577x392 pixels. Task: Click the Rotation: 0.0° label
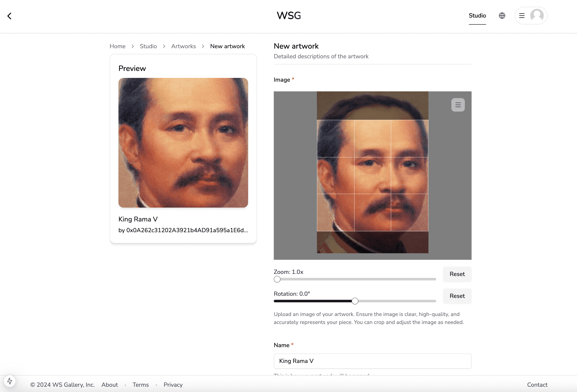point(292,294)
